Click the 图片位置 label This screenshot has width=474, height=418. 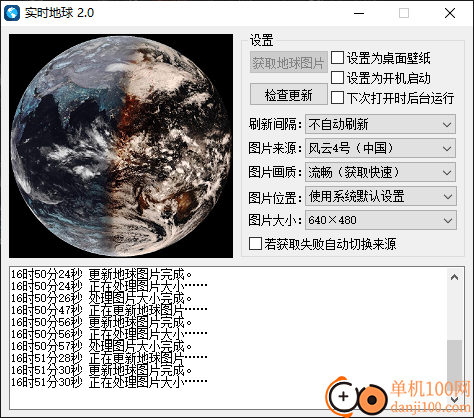[275, 198]
